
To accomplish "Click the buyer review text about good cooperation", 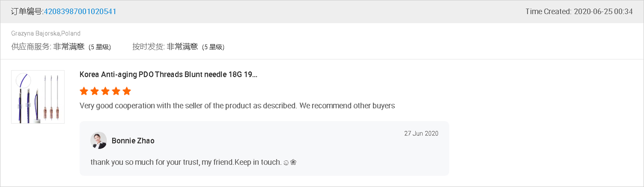I will click(x=237, y=106).
